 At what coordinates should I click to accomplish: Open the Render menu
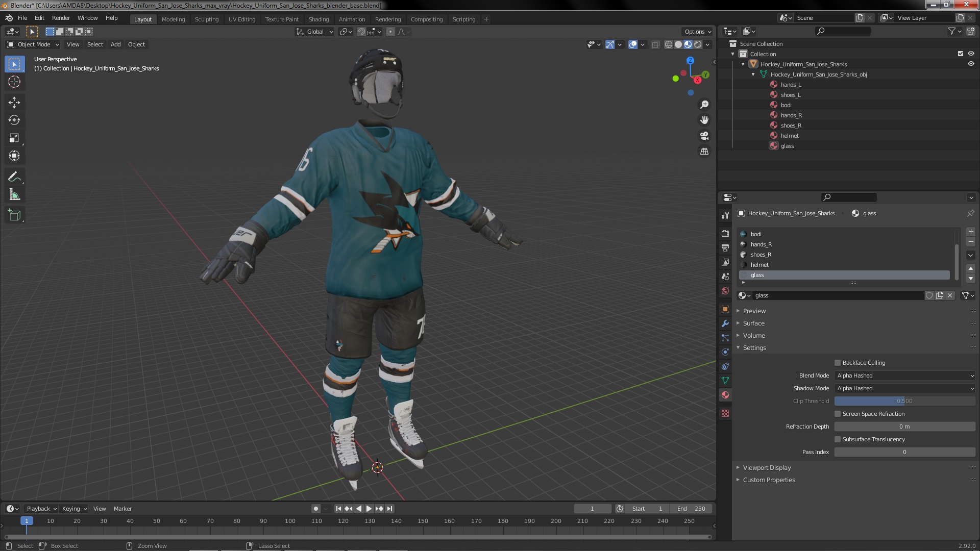61,18
